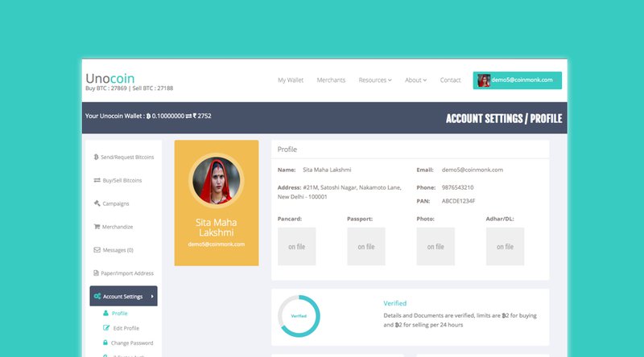Click the Account Settings gears icon
This screenshot has width=644, height=357.
[97, 296]
